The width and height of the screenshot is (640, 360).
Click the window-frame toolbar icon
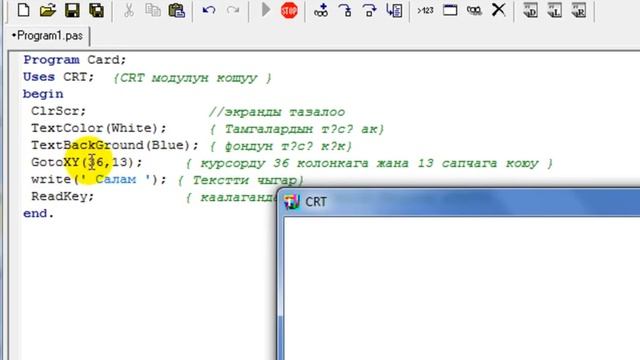[450, 10]
